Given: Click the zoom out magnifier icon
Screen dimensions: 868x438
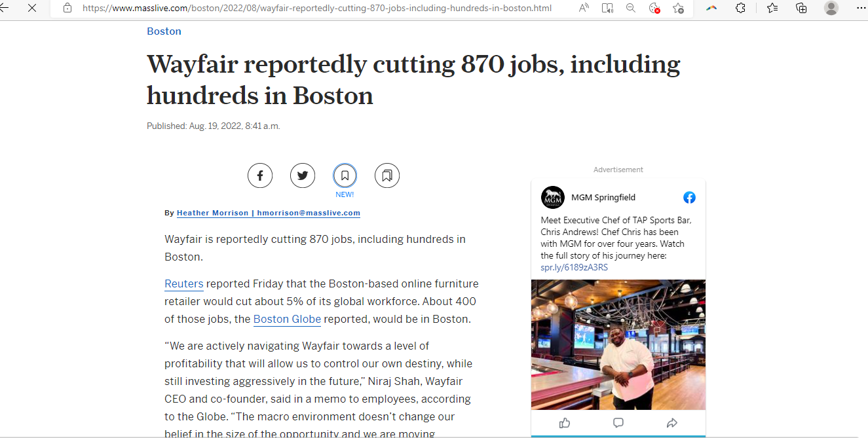Looking at the screenshot, I should (x=631, y=8).
